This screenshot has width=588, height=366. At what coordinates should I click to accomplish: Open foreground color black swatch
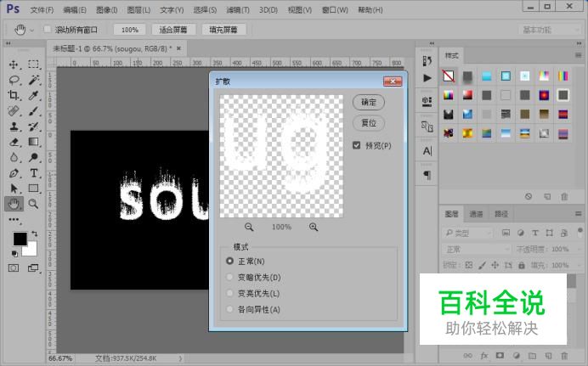20,239
